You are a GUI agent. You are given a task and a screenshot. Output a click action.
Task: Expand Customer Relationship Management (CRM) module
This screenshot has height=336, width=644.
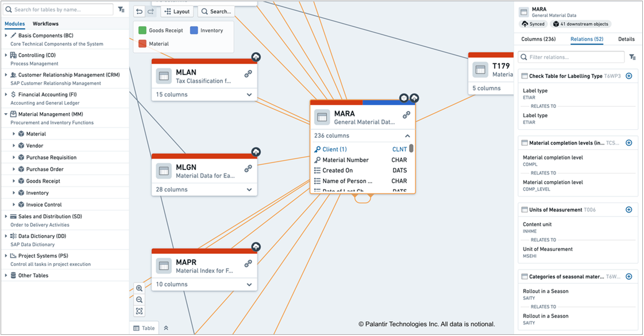(6, 75)
